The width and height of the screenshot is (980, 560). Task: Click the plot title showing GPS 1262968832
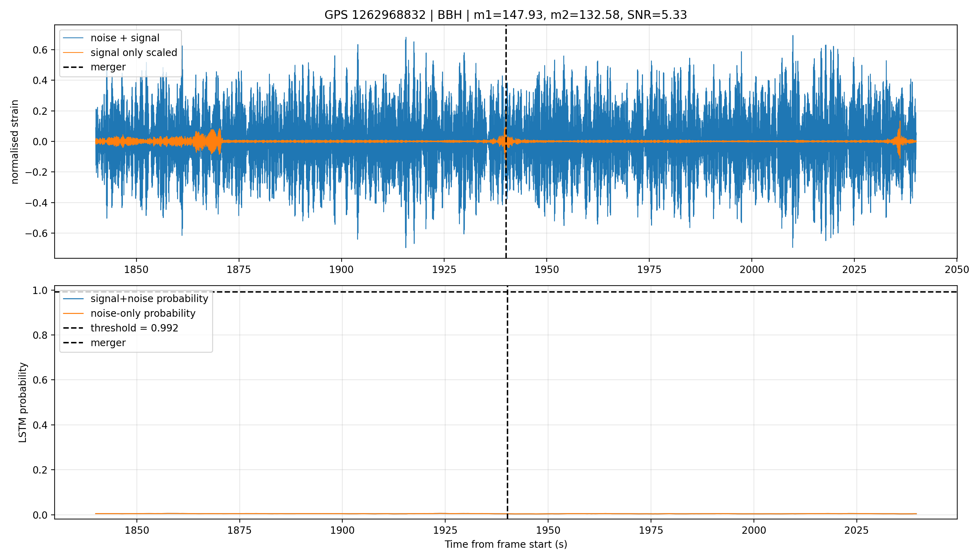(x=505, y=15)
